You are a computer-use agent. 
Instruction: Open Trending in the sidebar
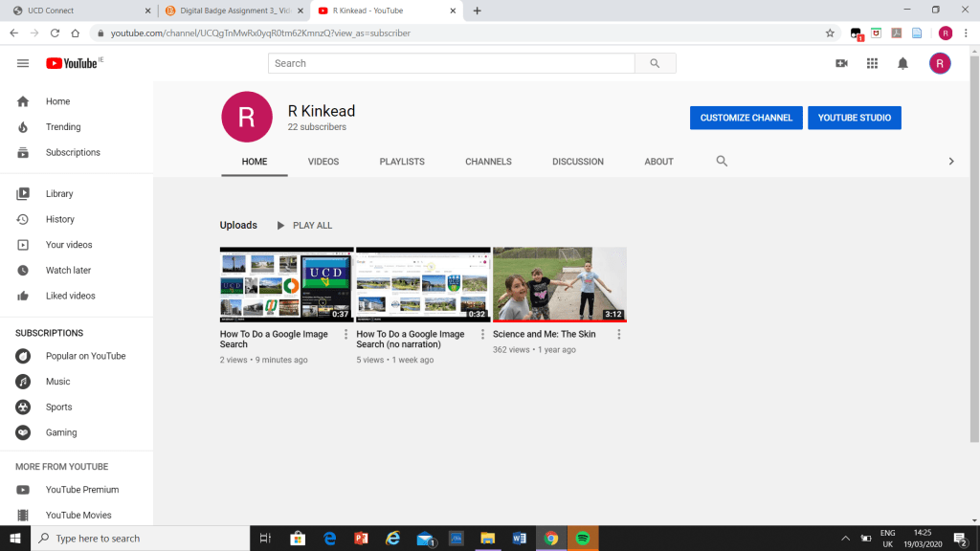click(63, 127)
